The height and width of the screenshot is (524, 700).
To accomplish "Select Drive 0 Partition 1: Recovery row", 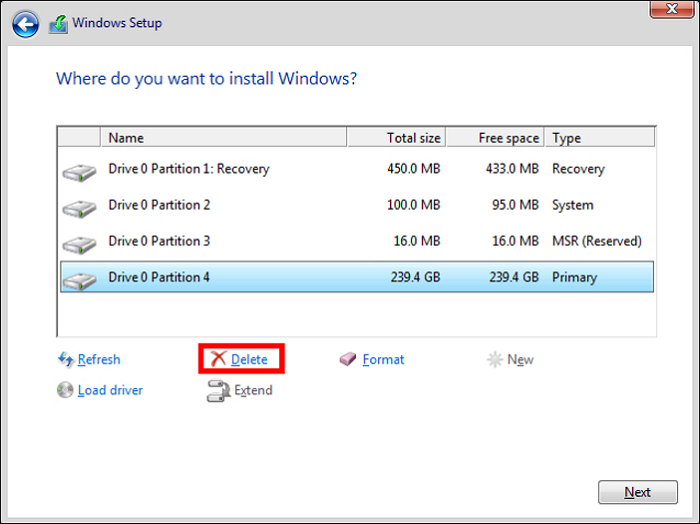I will click(x=357, y=169).
